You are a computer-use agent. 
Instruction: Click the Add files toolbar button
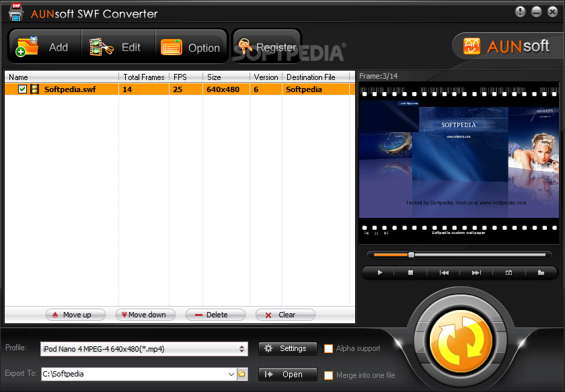pyautogui.click(x=45, y=47)
